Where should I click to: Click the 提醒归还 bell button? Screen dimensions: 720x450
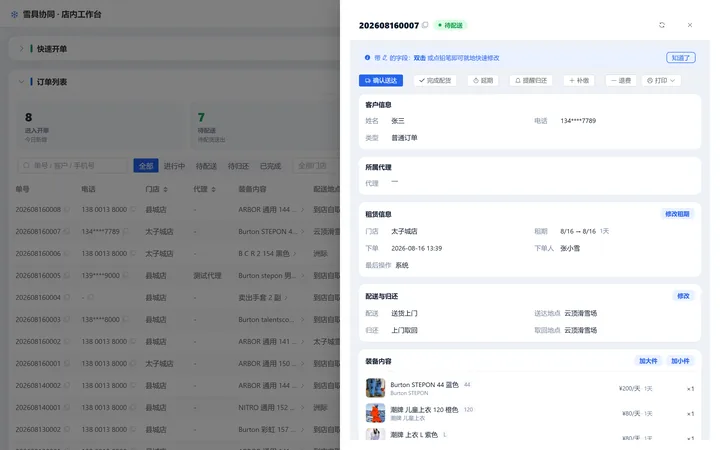point(531,80)
